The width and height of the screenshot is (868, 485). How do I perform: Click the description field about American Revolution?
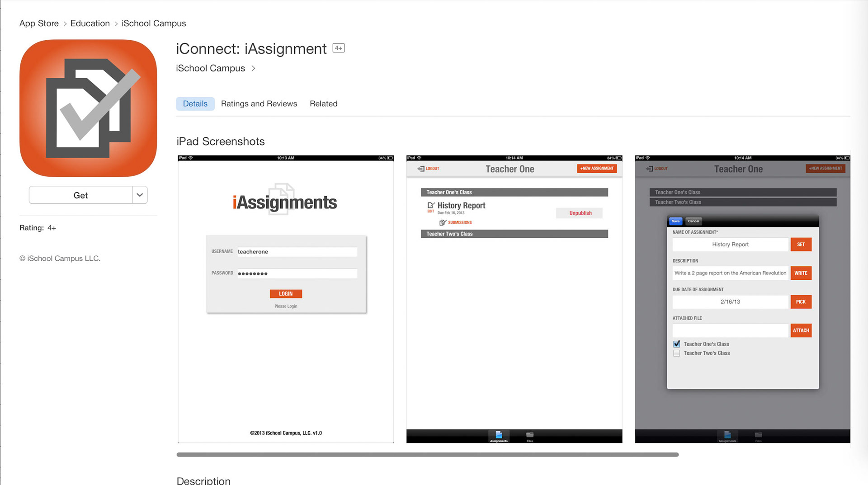click(730, 273)
